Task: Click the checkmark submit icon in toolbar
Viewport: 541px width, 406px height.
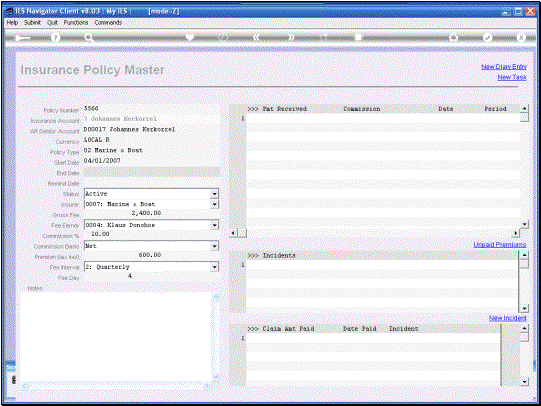Action: [x=487, y=37]
